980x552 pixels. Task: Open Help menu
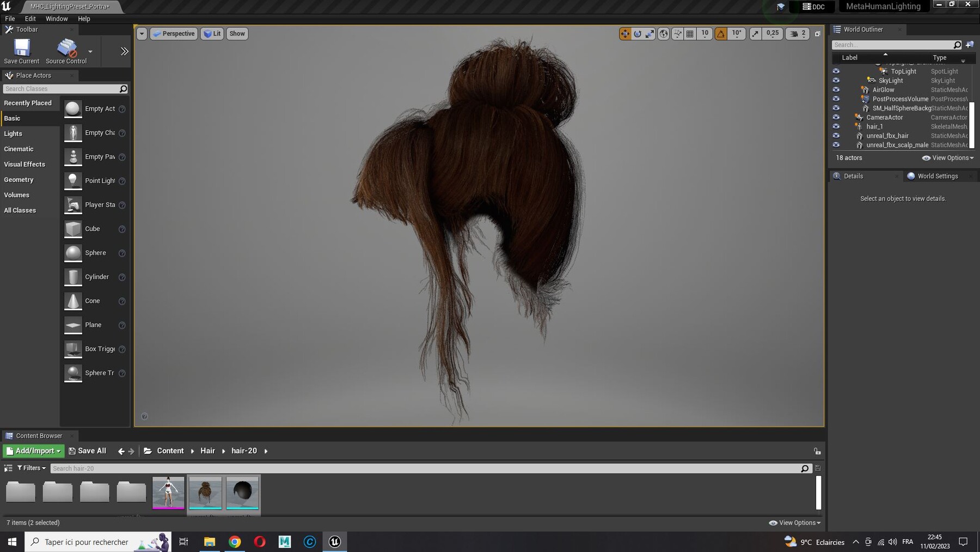coord(84,19)
